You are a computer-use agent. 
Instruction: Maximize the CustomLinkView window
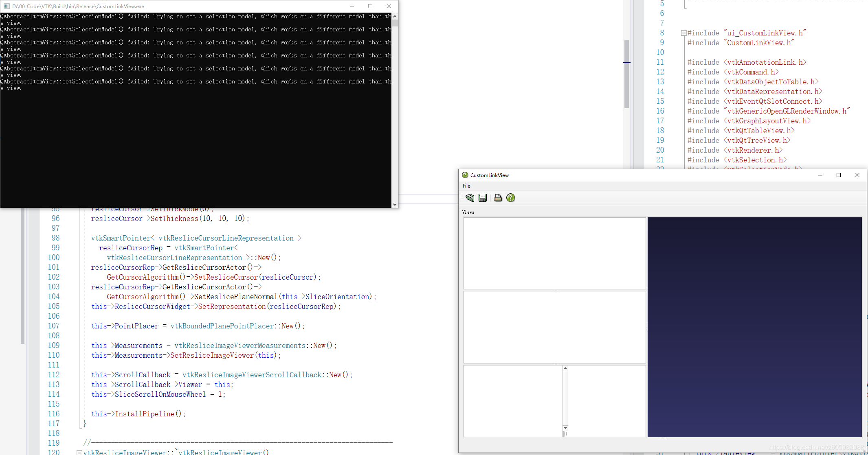click(838, 175)
